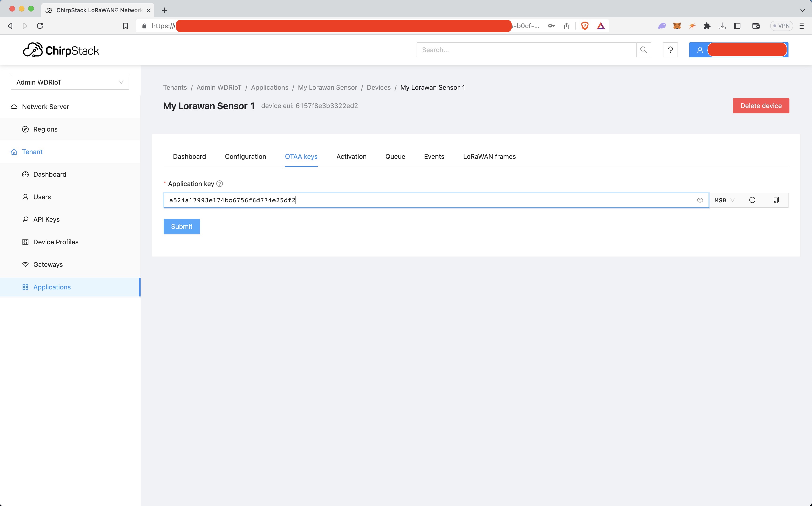The image size is (812, 506).
Task: Switch to the Activation tab
Action: 351,157
